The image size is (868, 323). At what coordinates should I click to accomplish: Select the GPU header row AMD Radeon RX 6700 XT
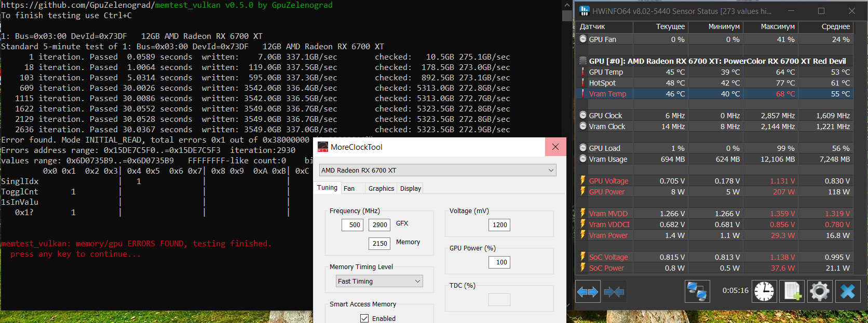715,61
